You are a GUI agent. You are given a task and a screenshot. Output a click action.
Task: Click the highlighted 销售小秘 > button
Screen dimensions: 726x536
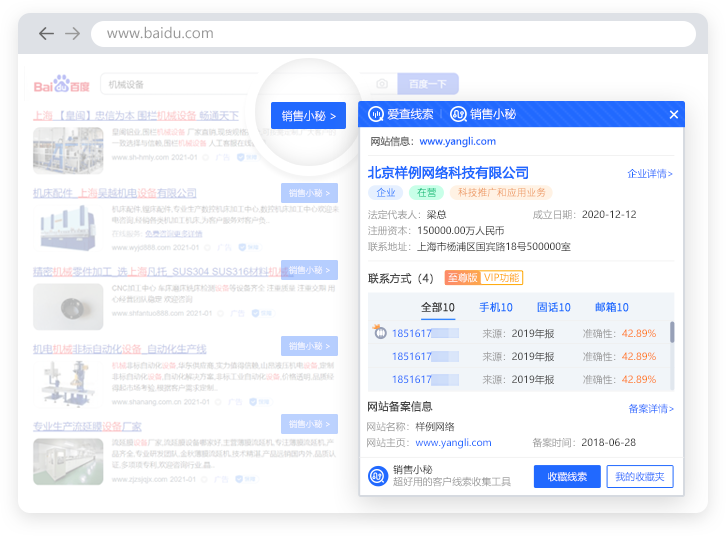click(308, 115)
